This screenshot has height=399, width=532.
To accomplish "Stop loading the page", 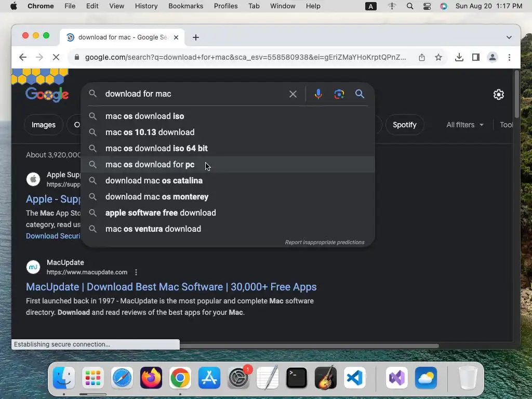I will click(56, 57).
